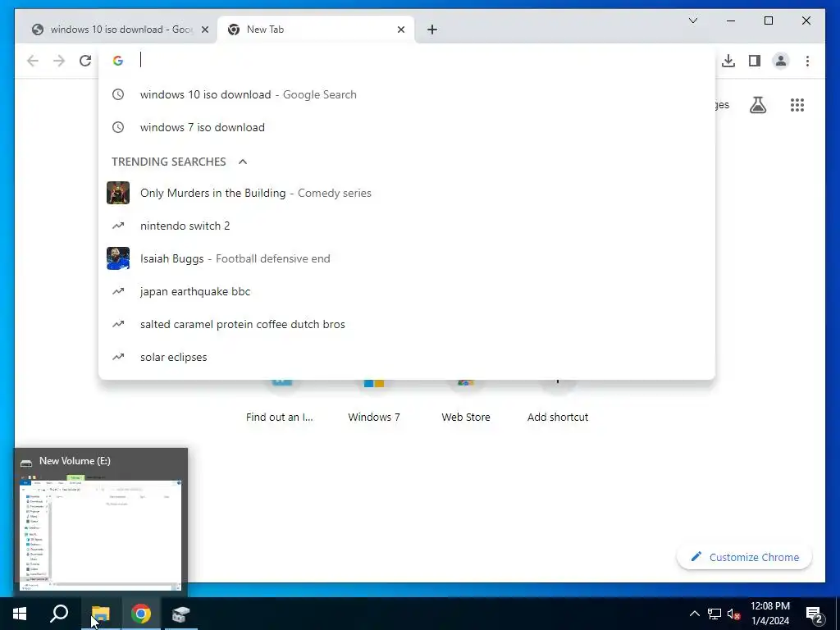Open the New Volume (E:) window preview
This screenshot has width=840, height=630.
[101, 523]
